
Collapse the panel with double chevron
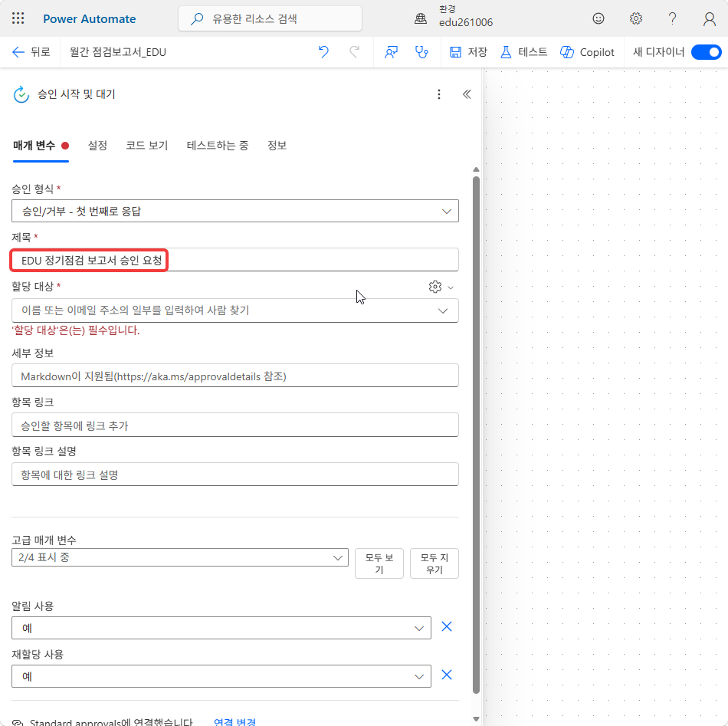(467, 94)
